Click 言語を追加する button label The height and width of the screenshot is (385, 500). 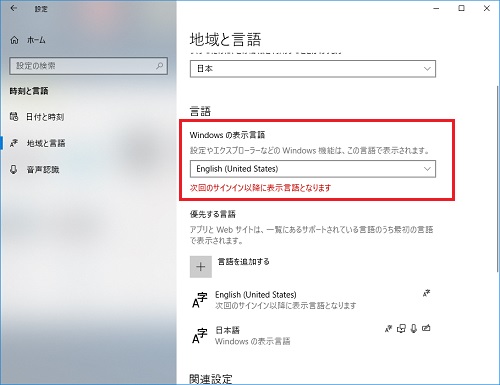click(x=244, y=262)
